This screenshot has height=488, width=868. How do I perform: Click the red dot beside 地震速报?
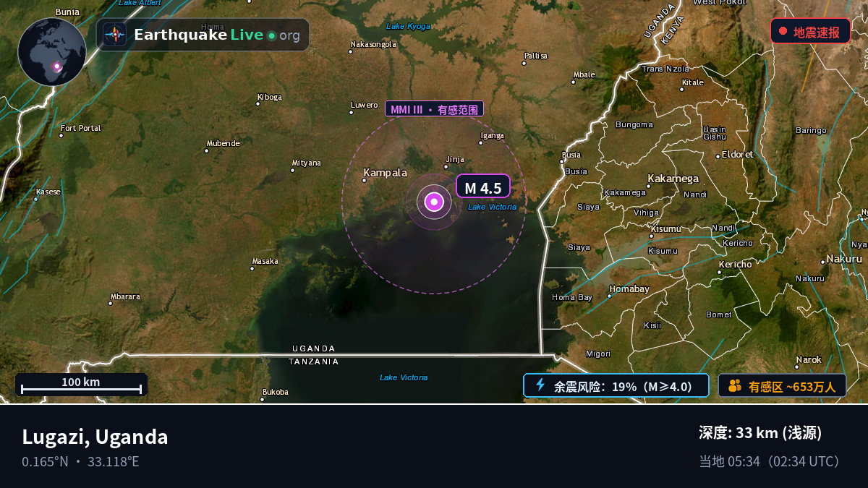click(783, 31)
